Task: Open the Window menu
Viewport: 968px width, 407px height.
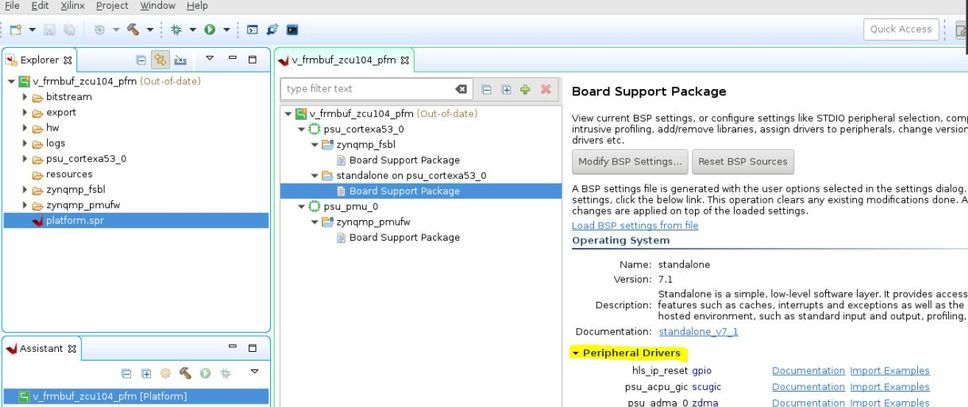Action: (x=157, y=6)
